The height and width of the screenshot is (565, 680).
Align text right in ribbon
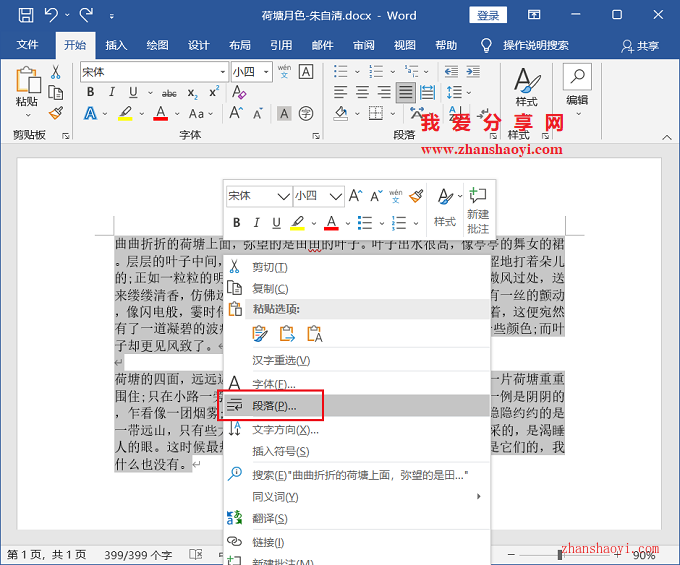[384, 92]
